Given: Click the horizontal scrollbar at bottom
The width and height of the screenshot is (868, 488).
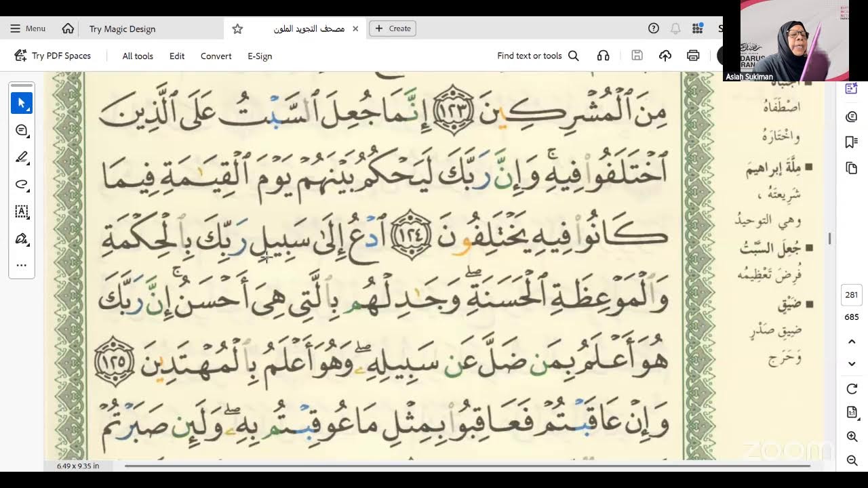Looking at the screenshot, I should 467,466.
